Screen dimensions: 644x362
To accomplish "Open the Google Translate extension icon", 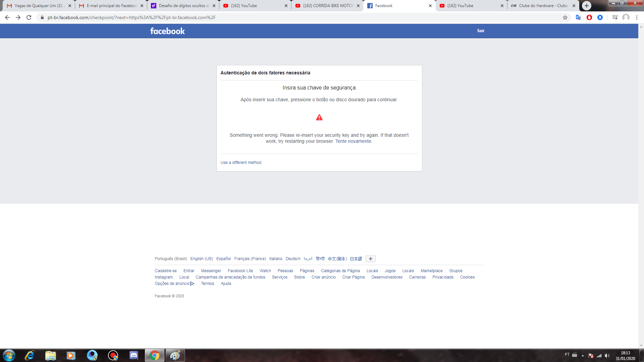I will click(x=578, y=17).
